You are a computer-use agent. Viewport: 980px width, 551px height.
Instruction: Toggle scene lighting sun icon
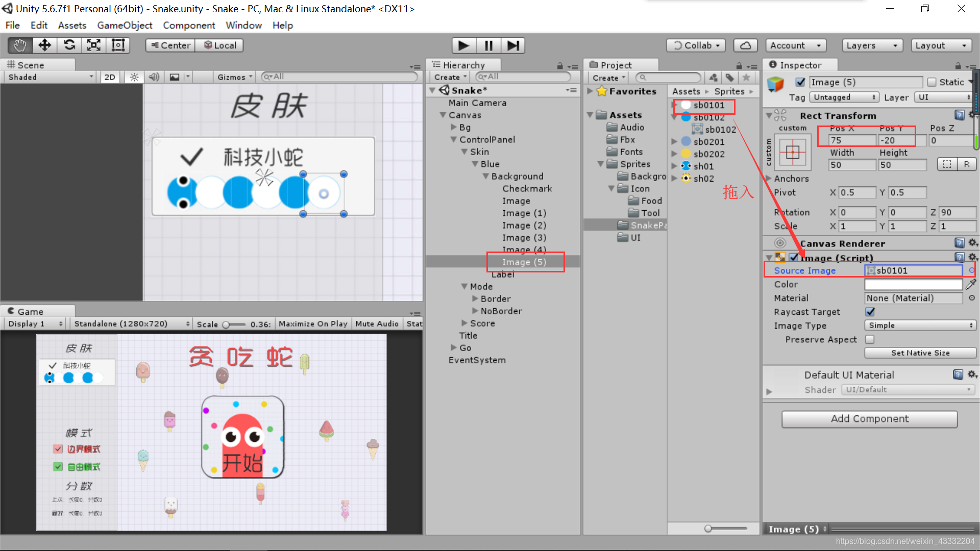click(x=134, y=77)
